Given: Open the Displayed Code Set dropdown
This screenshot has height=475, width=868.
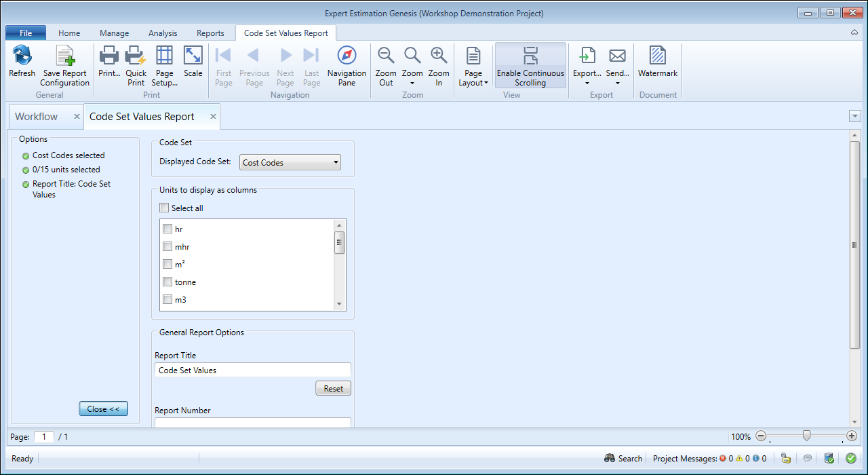Looking at the screenshot, I should [x=290, y=163].
